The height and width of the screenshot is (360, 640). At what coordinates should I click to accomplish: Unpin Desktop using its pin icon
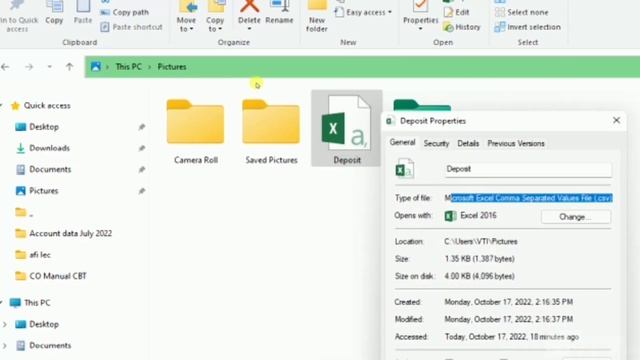point(142,127)
